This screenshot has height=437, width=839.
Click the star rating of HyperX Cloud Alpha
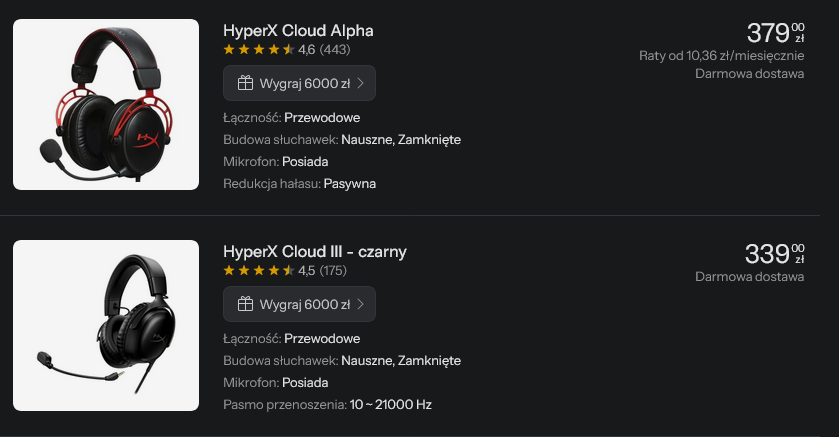tap(258, 49)
